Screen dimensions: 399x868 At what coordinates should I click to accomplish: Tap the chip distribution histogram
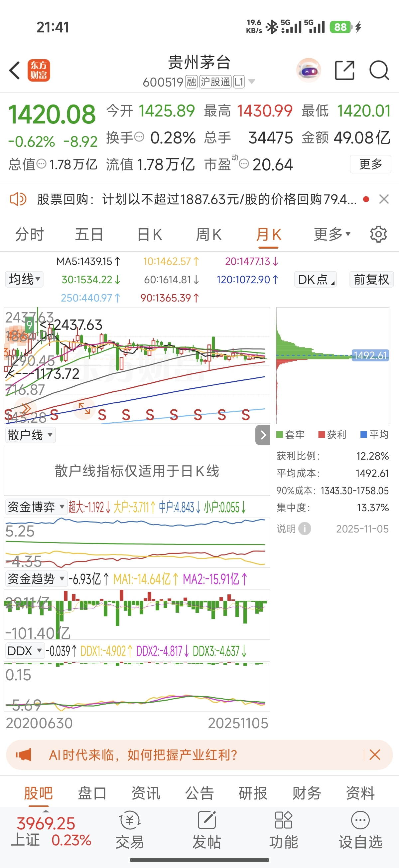click(333, 365)
